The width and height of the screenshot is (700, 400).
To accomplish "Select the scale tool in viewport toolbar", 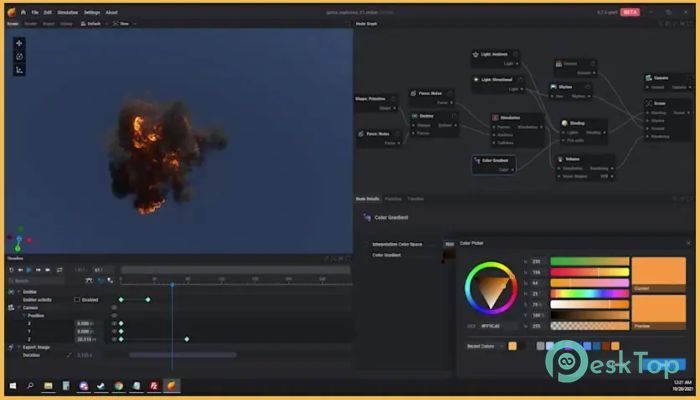I will click(x=19, y=70).
